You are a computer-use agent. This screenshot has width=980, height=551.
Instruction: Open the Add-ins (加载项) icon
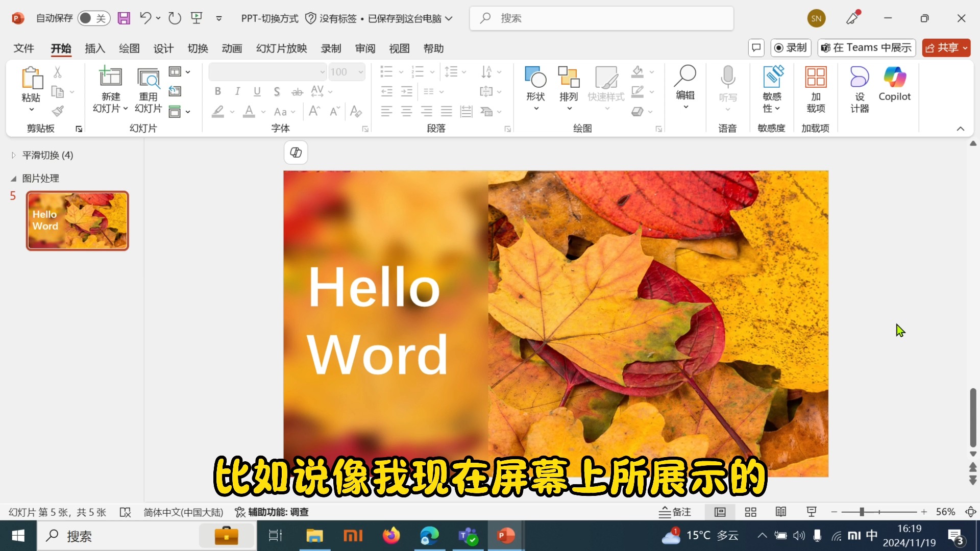click(x=816, y=78)
